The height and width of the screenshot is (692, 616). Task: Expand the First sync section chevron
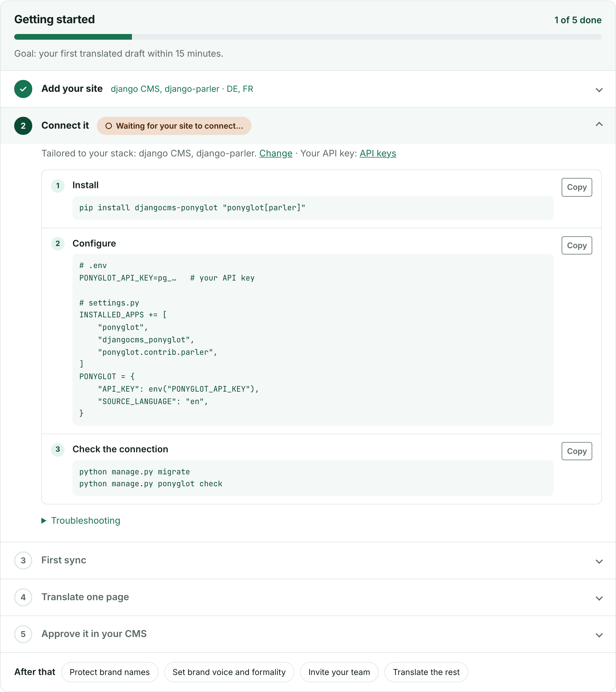pyautogui.click(x=599, y=561)
